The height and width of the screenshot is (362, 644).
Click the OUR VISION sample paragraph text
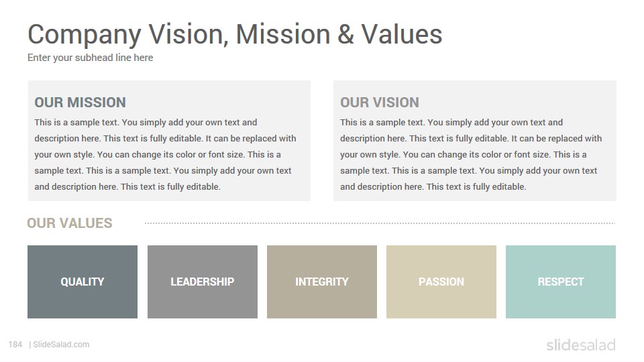coord(471,154)
